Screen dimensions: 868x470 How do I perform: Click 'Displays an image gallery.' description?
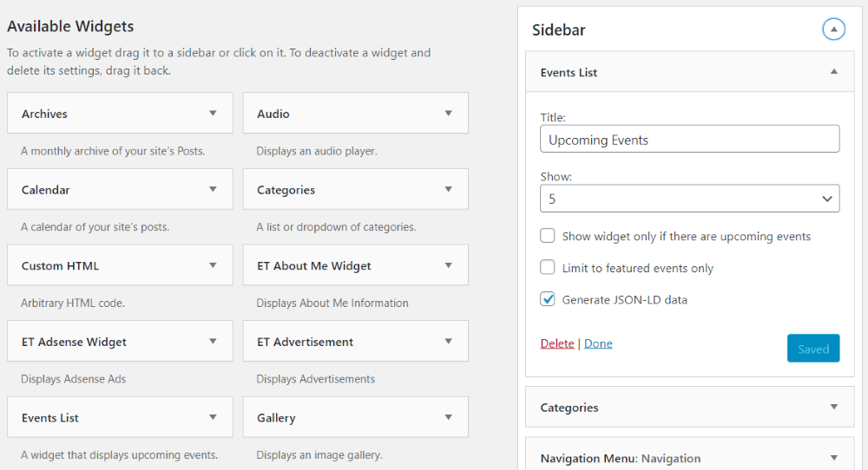[319, 455]
